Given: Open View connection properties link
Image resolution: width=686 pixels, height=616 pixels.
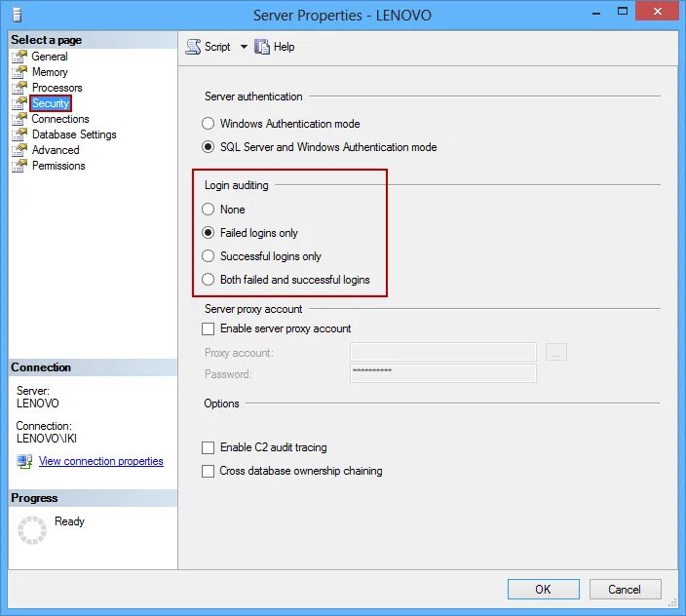Looking at the screenshot, I should click(101, 461).
